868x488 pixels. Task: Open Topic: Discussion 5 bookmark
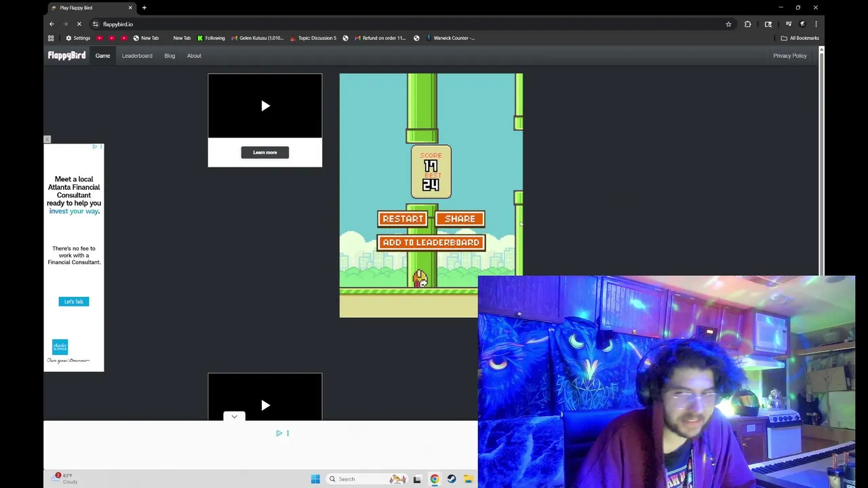point(313,38)
